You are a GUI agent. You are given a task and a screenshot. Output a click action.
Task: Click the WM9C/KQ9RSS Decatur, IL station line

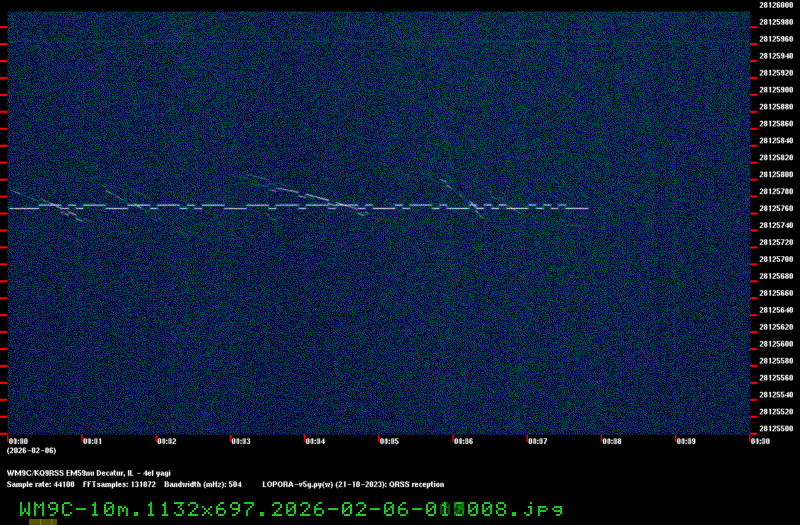click(89, 473)
